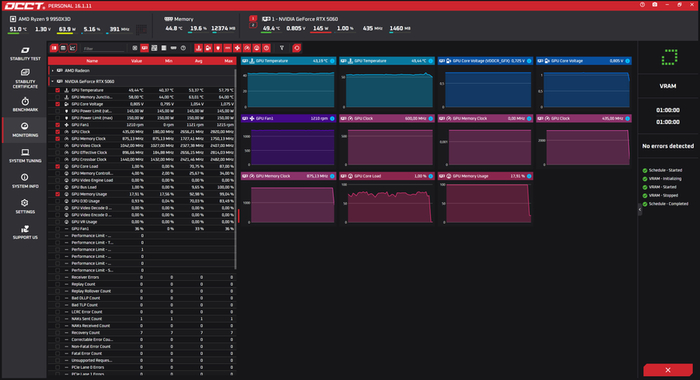Sort by the Min column header
The height and width of the screenshot is (380, 700).
[168, 61]
